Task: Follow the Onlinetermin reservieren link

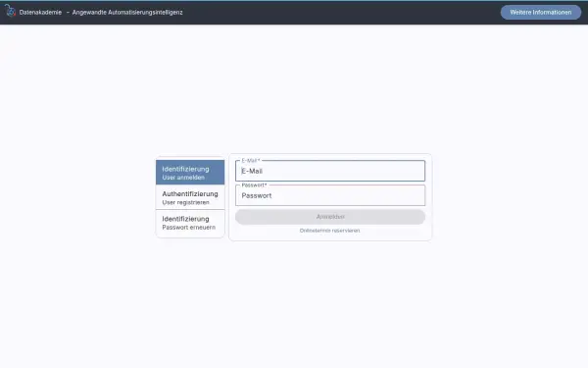Action: (x=329, y=231)
